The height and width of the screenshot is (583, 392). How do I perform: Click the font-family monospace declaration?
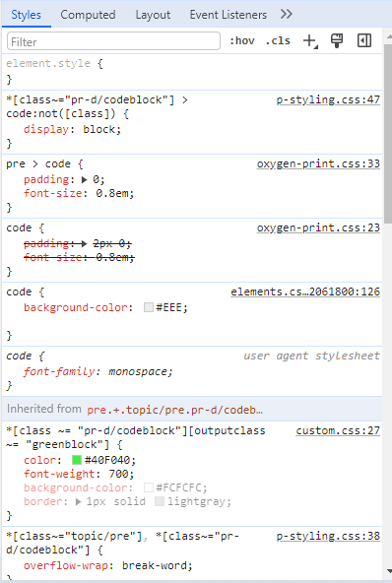click(x=98, y=371)
